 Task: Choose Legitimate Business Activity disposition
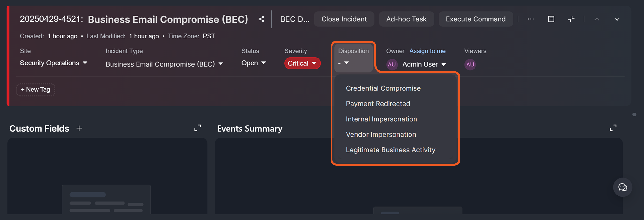click(x=390, y=150)
